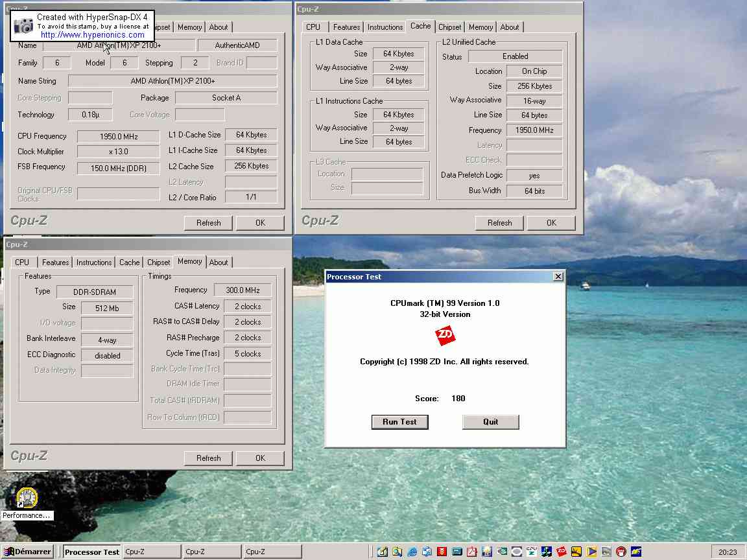Refresh the Cpu-Z Memory window

coord(209,458)
